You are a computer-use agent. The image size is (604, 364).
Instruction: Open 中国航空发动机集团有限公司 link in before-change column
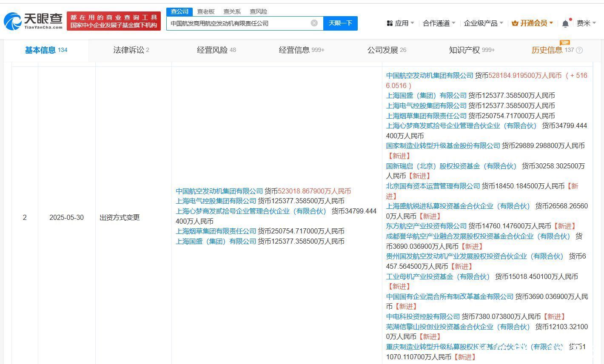219,191
